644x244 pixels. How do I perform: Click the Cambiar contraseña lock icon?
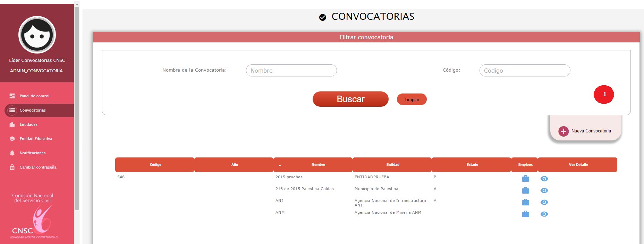coord(12,167)
